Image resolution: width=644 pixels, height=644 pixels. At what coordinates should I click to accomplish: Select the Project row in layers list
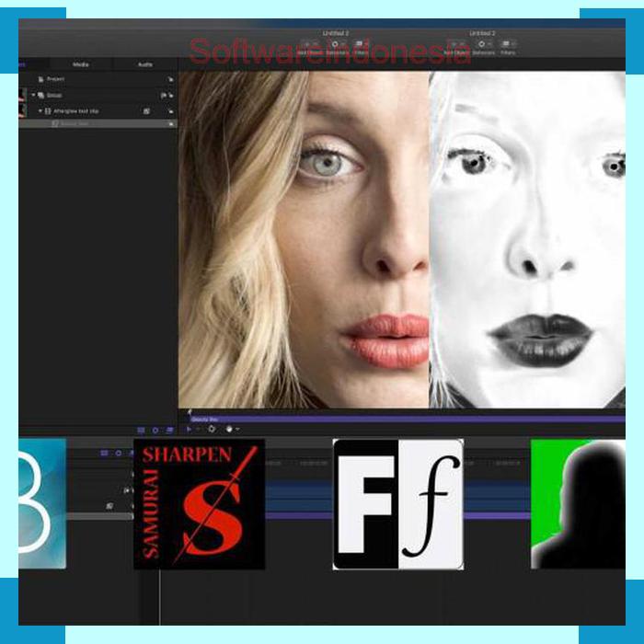(98, 79)
